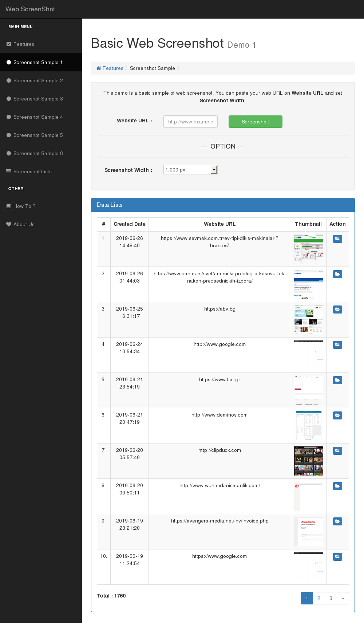Go to Screenshot Sample 5 menu label
Screen dimensions: 364x623
pyautogui.click(x=38, y=135)
